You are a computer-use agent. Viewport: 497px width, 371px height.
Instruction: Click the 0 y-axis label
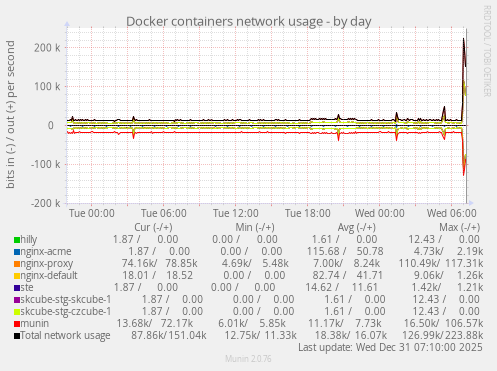point(51,126)
